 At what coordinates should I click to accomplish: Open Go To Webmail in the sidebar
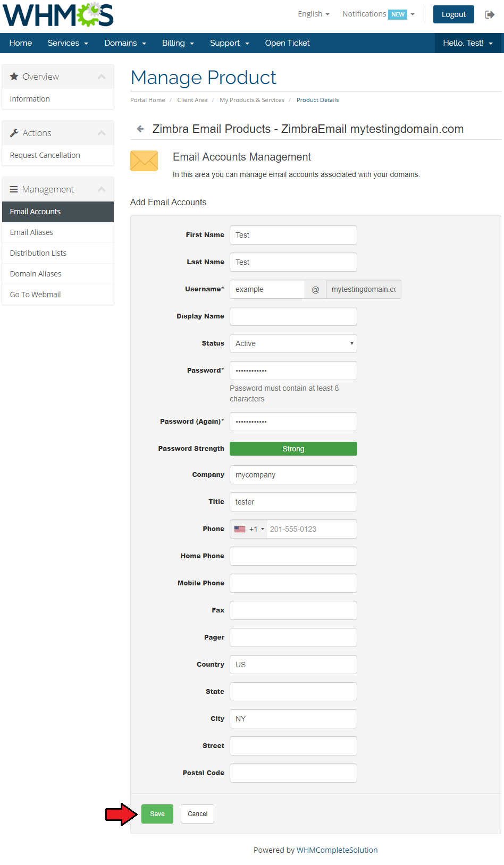coord(58,295)
